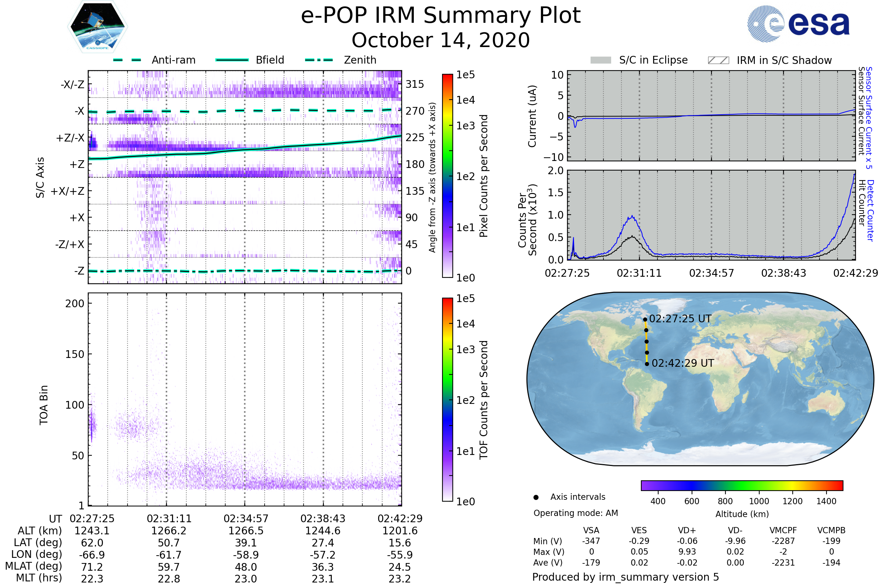Click the October 14, 2020 date text
Screen dimensions: 882x588
441,40
